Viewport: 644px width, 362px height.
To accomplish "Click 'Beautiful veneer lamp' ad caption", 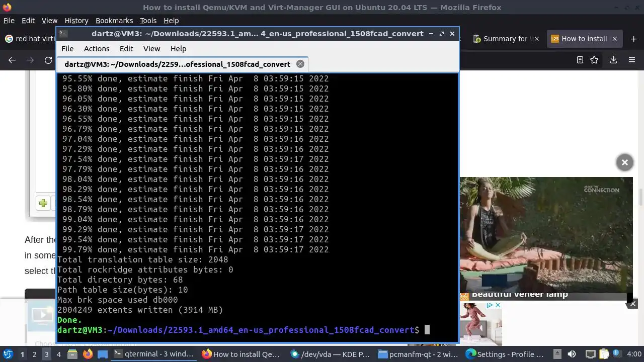I will point(520,295).
